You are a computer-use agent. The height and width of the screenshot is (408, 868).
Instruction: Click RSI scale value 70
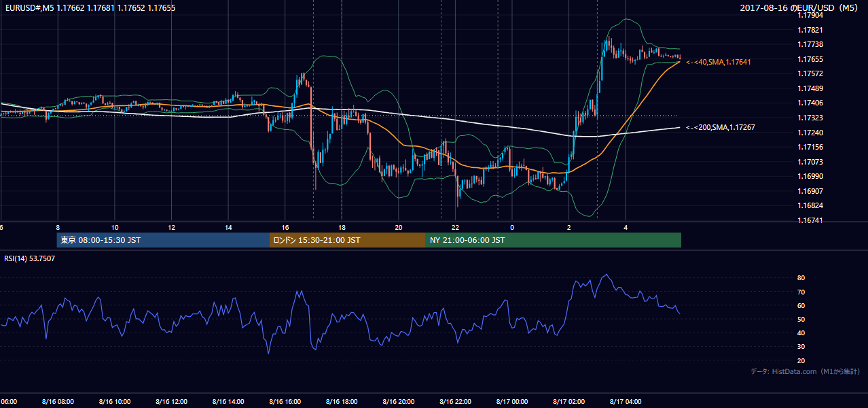[801, 292]
